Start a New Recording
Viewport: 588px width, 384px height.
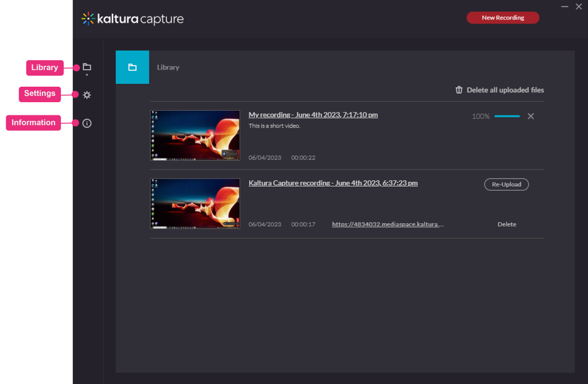click(502, 18)
